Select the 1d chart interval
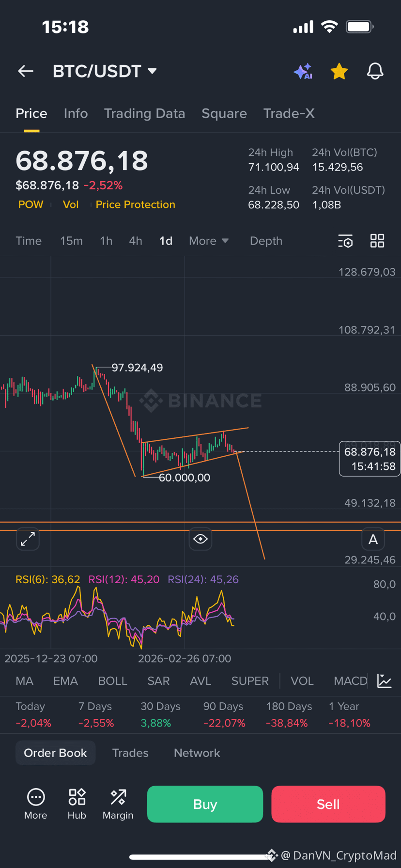 166,241
